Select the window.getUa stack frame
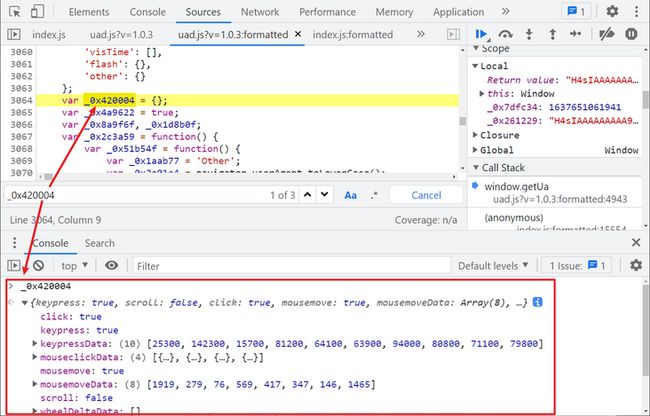Screen dimensions: 650x416 pyautogui.click(x=555, y=193)
